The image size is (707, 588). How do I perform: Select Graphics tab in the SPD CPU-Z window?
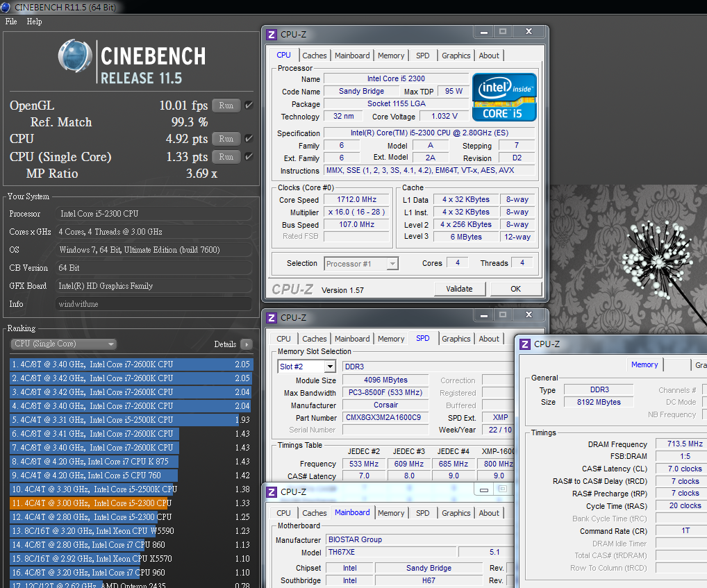(456, 339)
